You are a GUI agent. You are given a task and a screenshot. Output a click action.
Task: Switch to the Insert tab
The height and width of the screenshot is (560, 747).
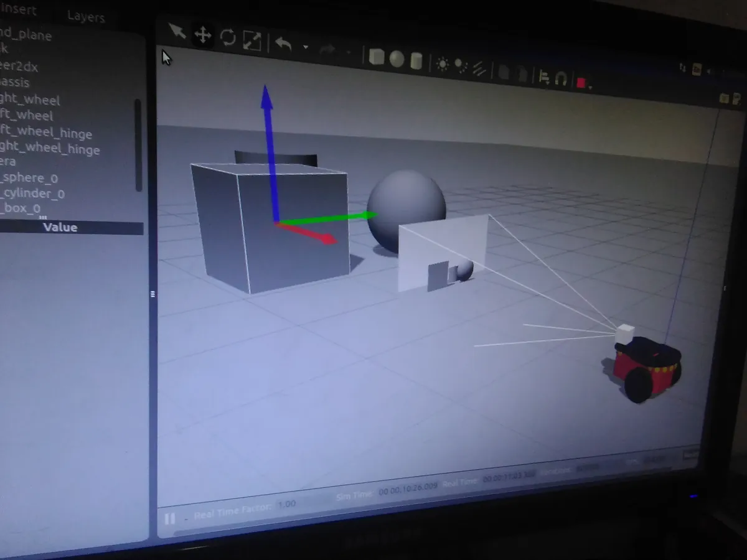[17, 11]
